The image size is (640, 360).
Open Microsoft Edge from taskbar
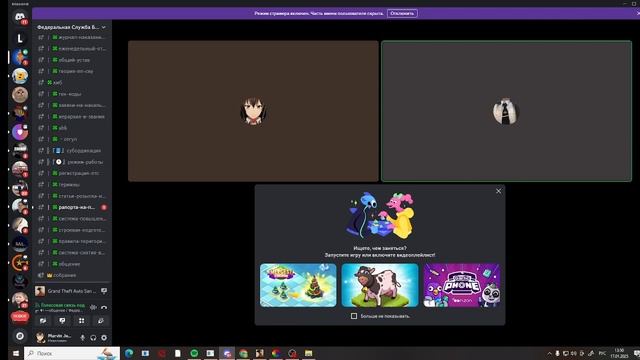(x=129, y=353)
